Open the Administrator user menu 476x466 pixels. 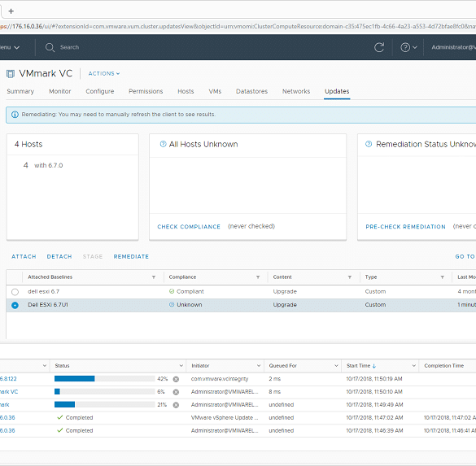453,47
